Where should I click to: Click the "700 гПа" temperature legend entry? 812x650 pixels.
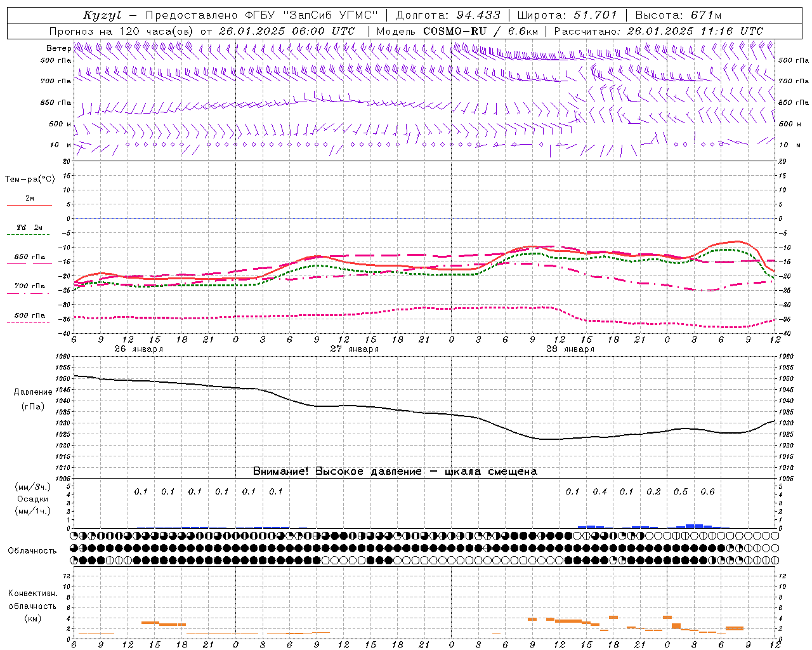coord(30,286)
